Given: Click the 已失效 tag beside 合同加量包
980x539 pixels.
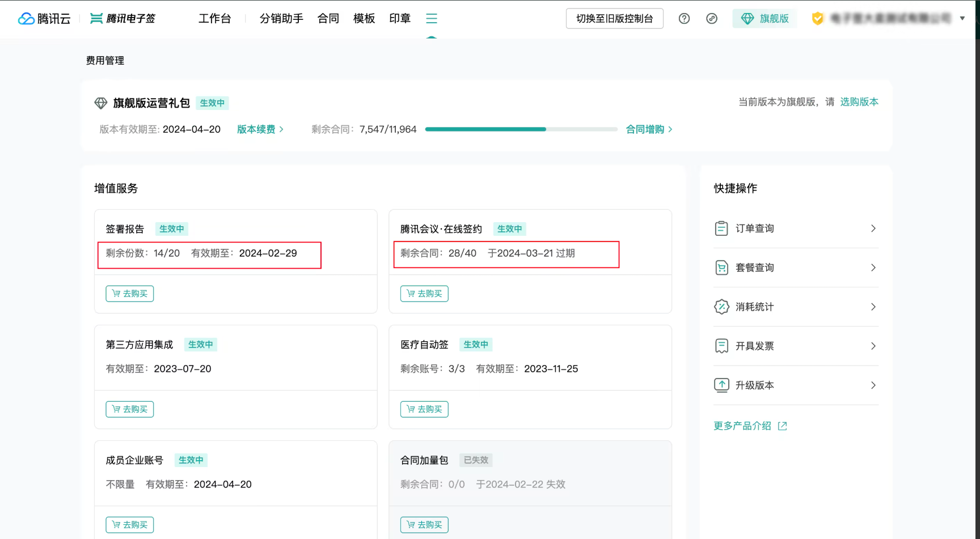Looking at the screenshot, I should 476,460.
